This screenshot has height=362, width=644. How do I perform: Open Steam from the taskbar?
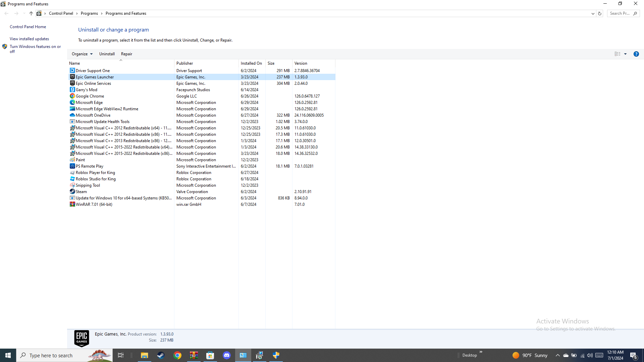click(x=161, y=355)
